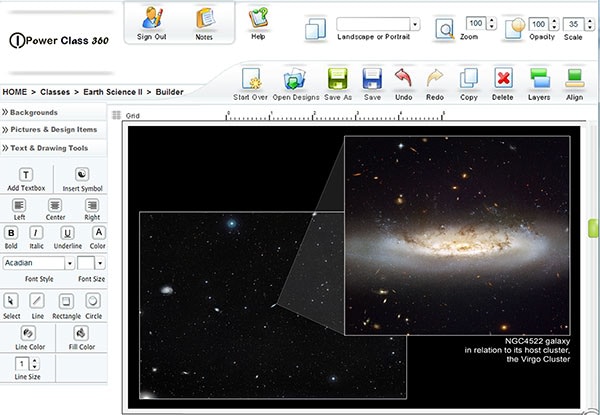Undo the last action

[x=403, y=78]
